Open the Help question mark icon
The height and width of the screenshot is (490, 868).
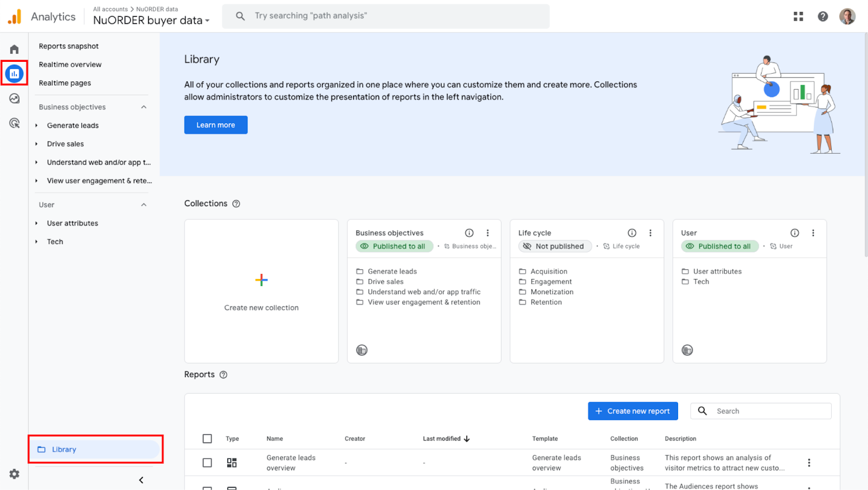pyautogui.click(x=823, y=16)
